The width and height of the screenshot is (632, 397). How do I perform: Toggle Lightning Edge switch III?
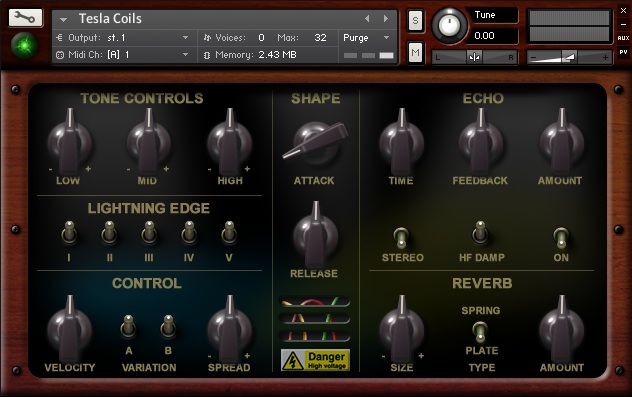click(149, 233)
